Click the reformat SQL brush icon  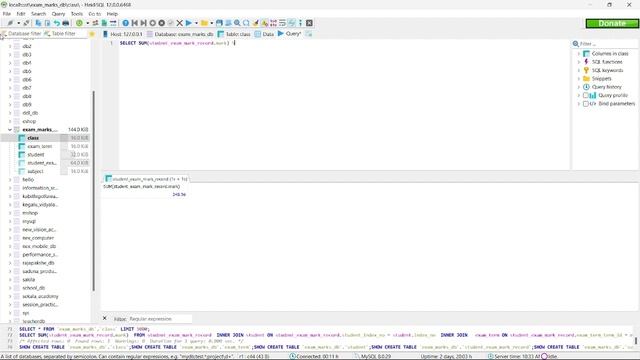(x=255, y=23)
